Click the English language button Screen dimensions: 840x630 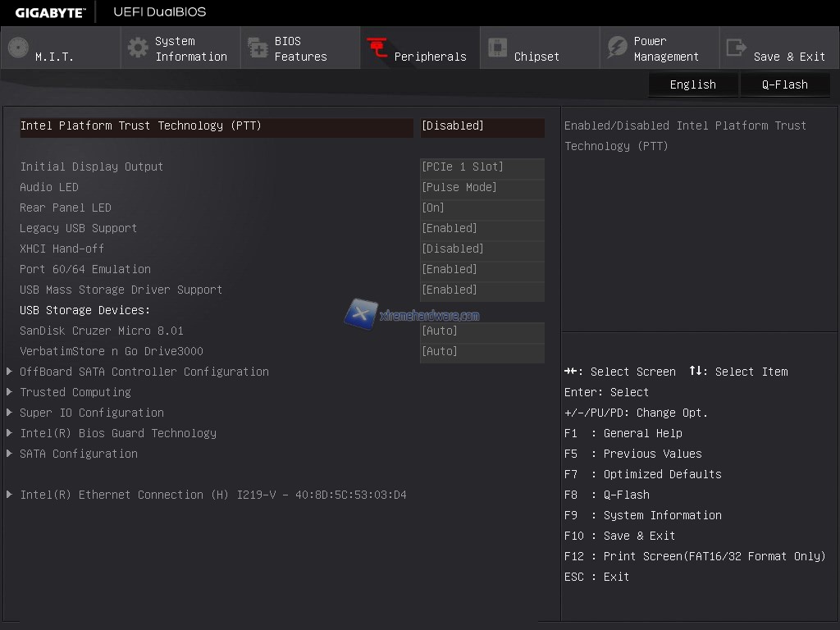click(692, 84)
